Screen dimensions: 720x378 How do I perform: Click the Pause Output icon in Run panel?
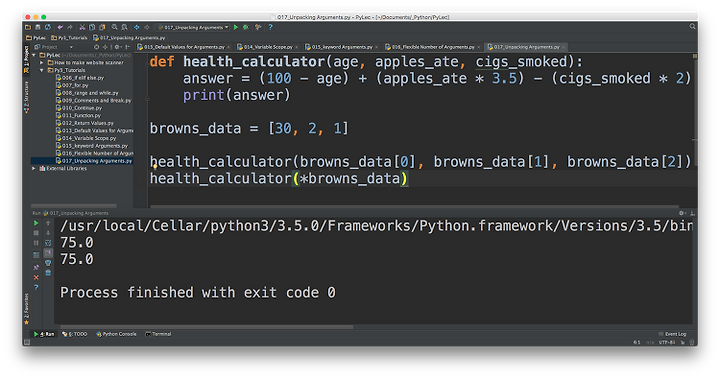click(x=36, y=243)
